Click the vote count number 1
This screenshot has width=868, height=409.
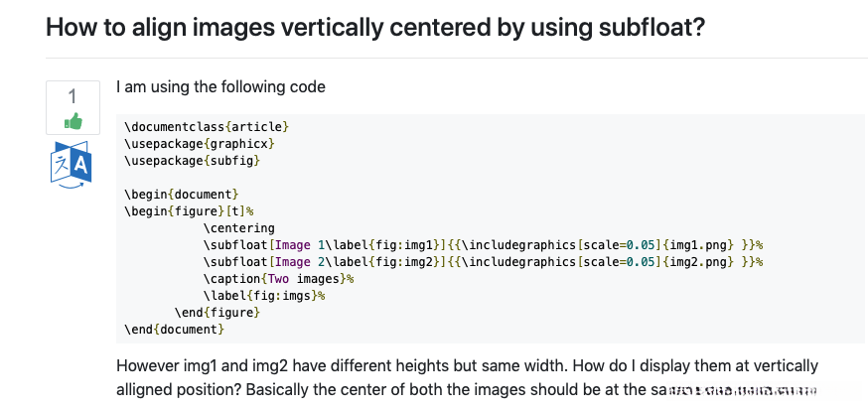click(x=72, y=96)
